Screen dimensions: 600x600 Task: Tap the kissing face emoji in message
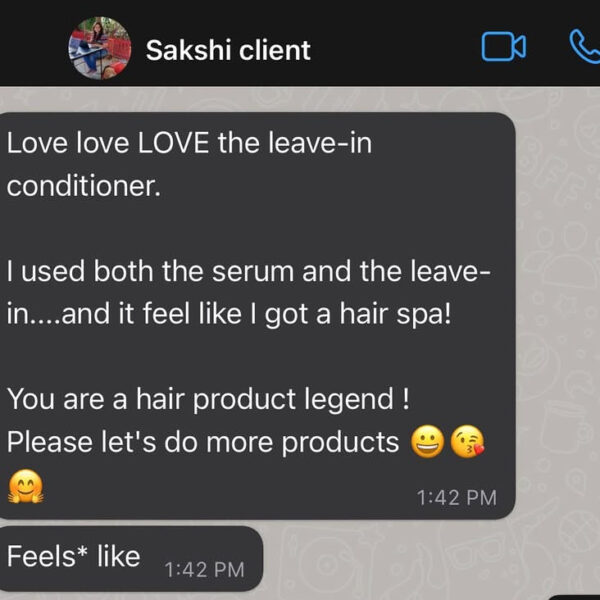[x=467, y=442]
